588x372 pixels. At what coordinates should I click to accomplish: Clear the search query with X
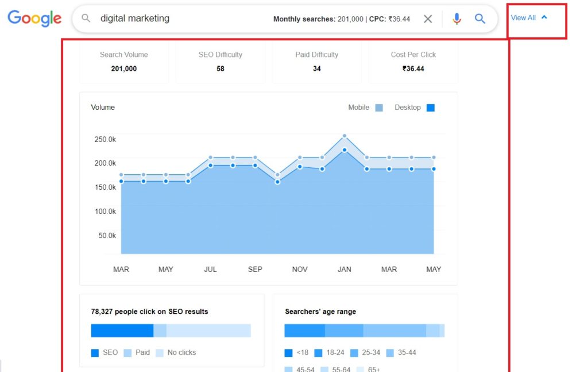428,19
